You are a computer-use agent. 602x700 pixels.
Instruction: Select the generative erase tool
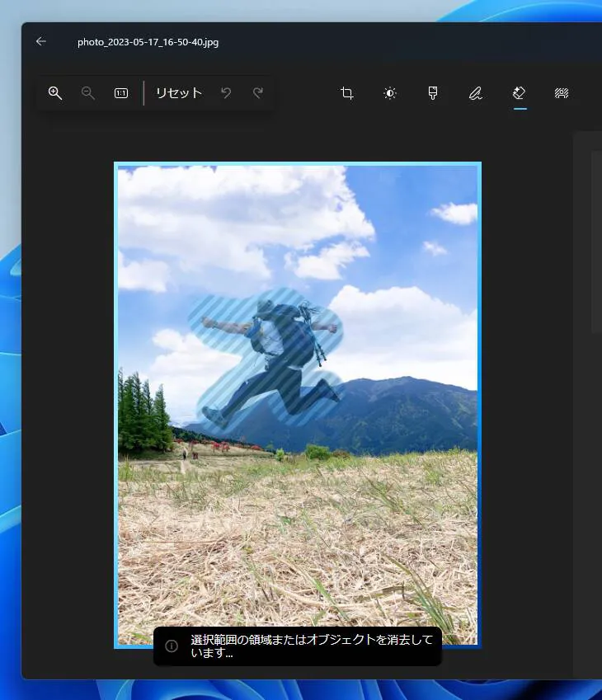(519, 93)
